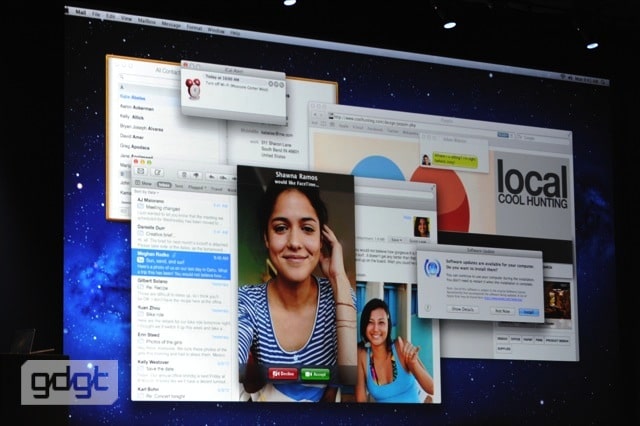
Task: Click the dark product thumbnail on Safari page
Action: [x=558, y=300]
